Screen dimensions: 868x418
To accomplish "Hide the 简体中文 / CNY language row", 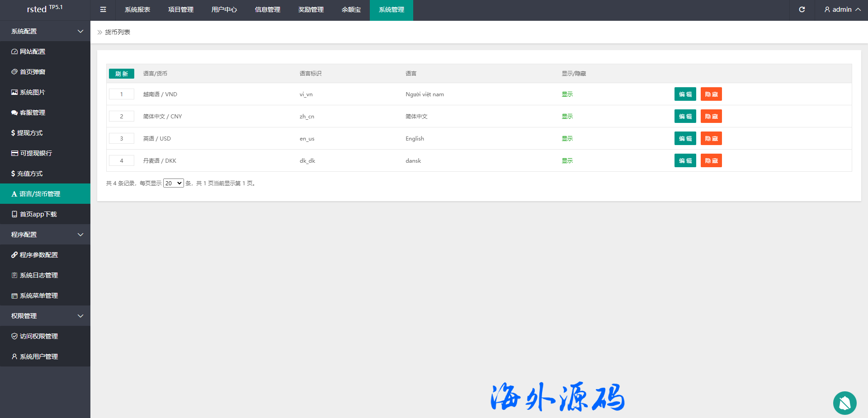I will click(711, 116).
